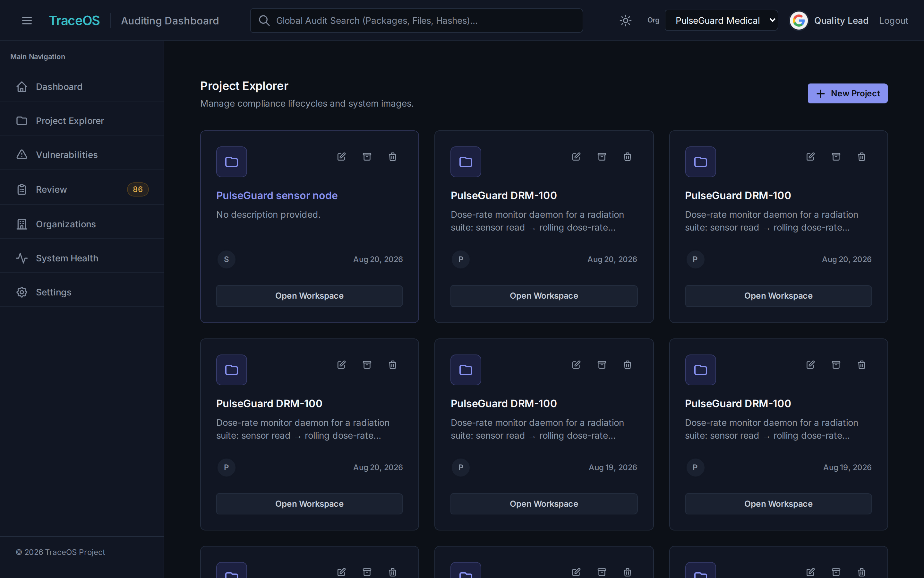Image resolution: width=924 pixels, height=578 pixels.
Task: Focus the Global Audit Search field
Action: click(416, 21)
